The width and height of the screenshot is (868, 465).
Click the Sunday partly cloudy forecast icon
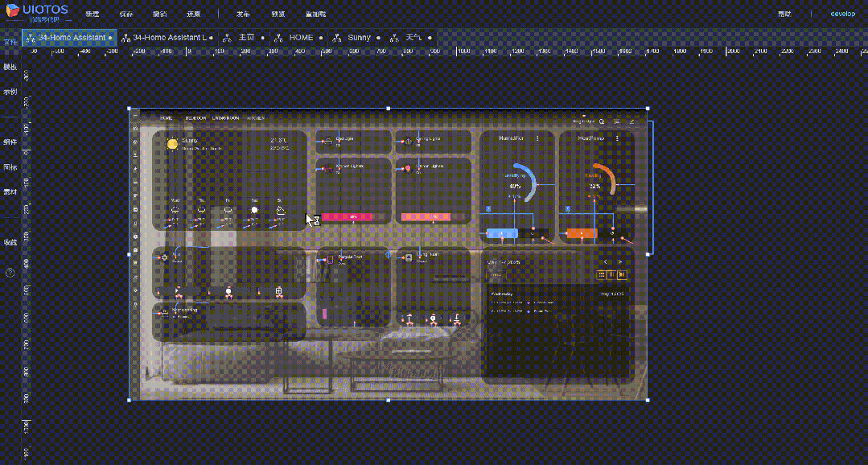tap(281, 210)
